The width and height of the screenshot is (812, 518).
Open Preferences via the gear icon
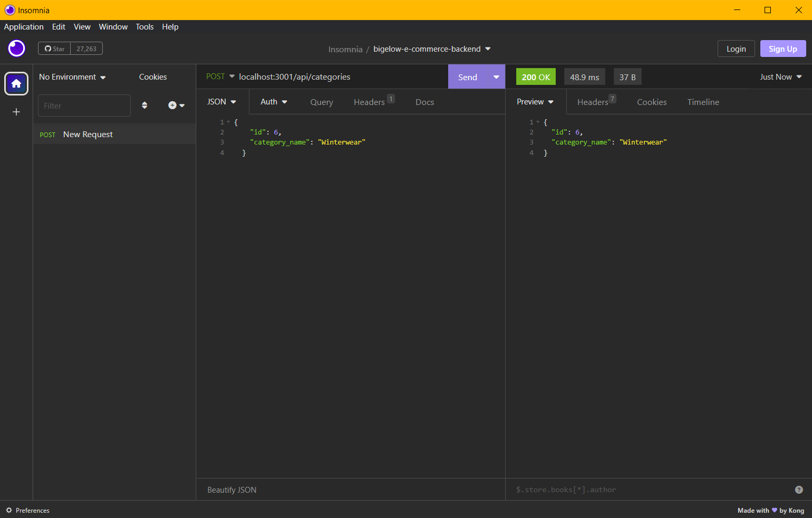coord(8,510)
